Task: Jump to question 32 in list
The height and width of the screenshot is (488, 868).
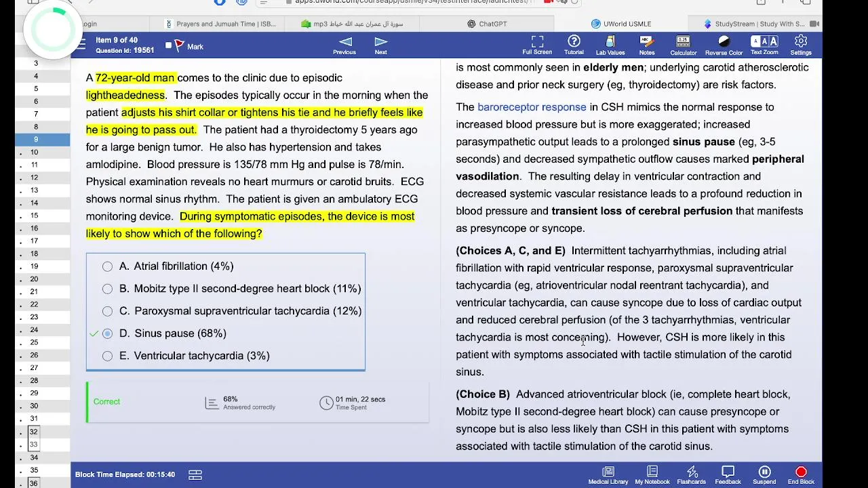Action: pyautogui.click(x=34, y=432)
